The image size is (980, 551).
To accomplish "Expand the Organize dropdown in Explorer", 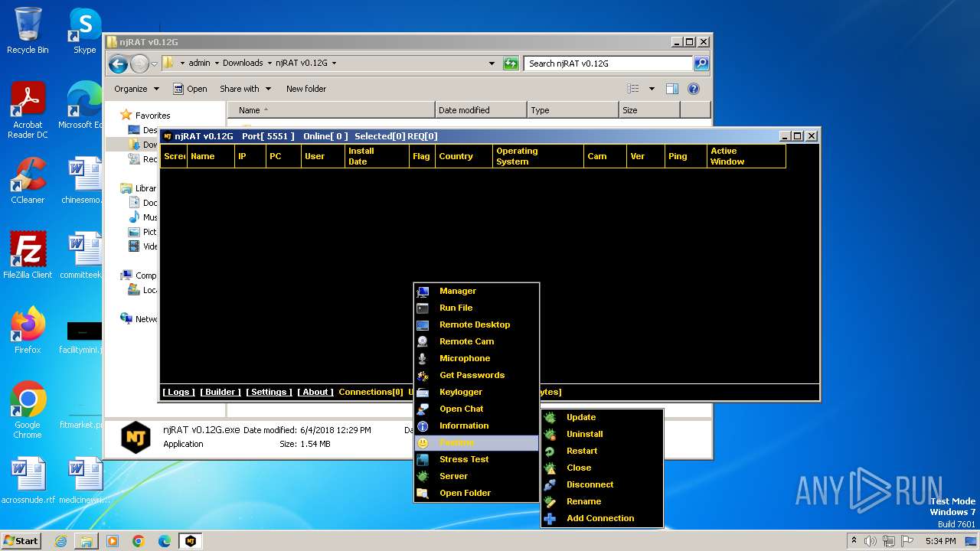I will [136, 89].
